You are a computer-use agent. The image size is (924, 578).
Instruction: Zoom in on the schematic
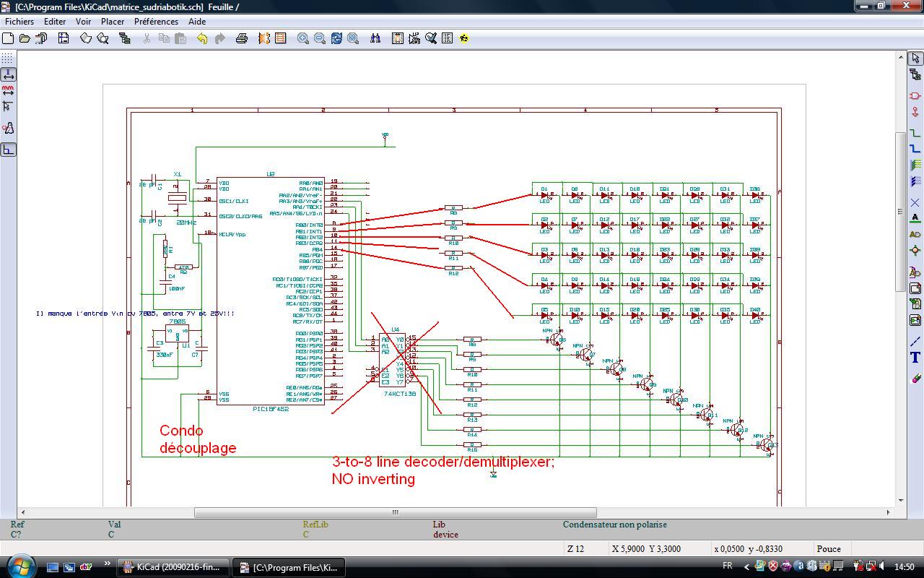(303, 38)
